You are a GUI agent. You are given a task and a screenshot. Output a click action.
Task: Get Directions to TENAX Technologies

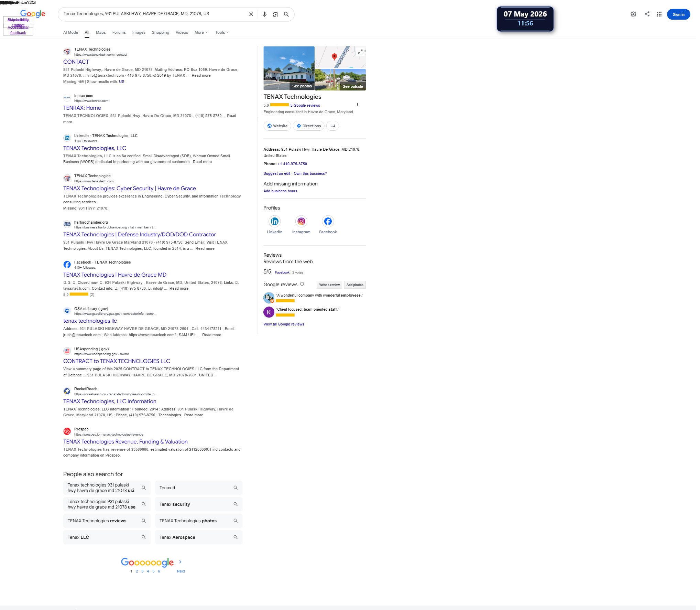tap(308, 126)
